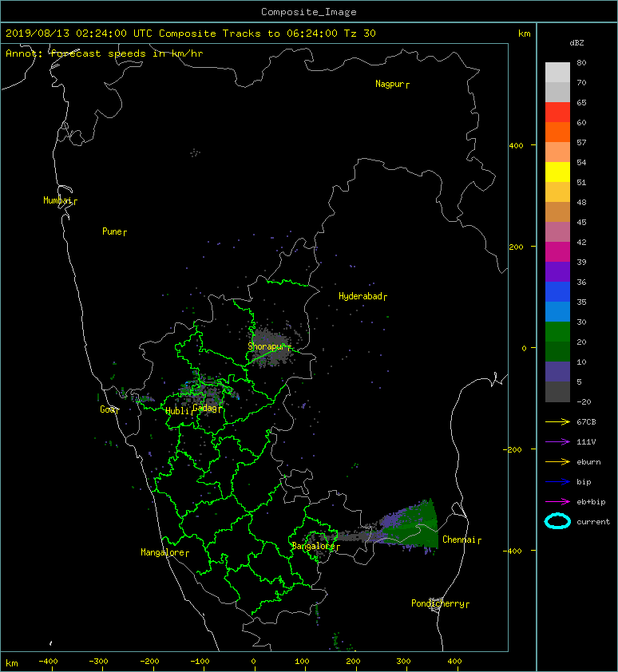Click the km unit label at top right
Screen dimensions: 618x672
pyautogui.click(x=524, y=34)
